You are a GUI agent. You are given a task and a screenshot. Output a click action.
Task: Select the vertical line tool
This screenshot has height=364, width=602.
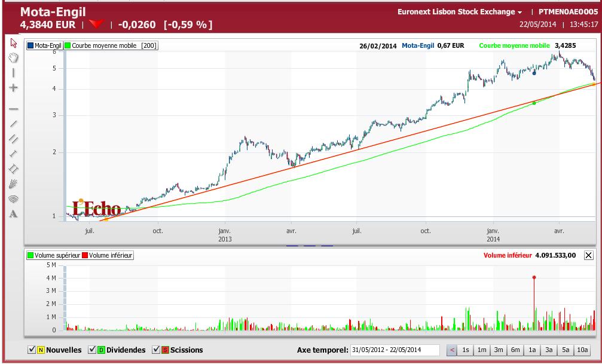(x=13, y=72)
